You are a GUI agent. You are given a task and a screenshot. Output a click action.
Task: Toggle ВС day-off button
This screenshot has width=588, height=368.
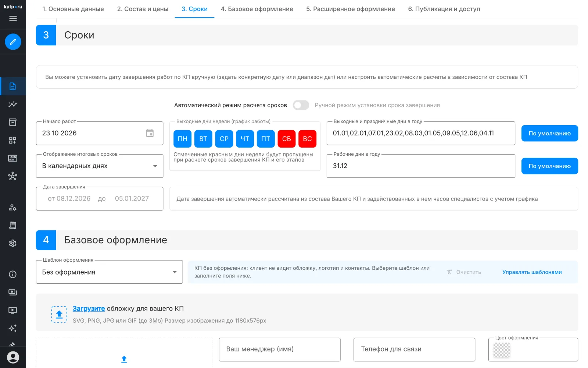click(308, 139)
